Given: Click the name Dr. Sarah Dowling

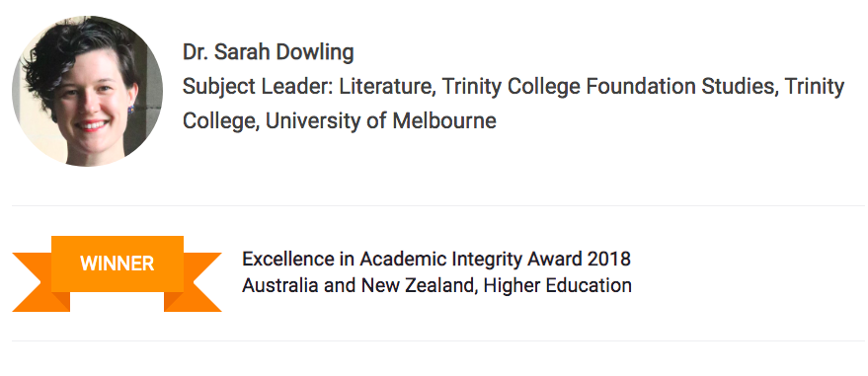Looking at the screenshot, I should (x=268, y=52).
